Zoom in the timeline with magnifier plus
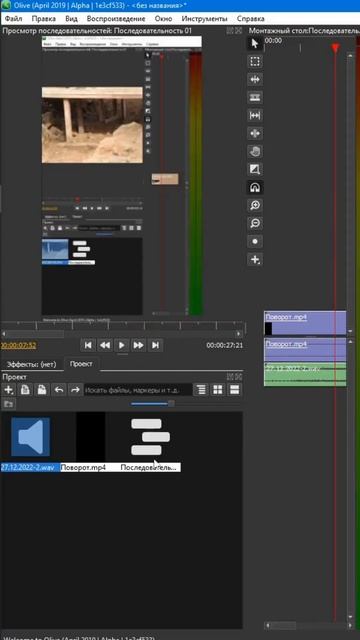 [x=255, y=205]
